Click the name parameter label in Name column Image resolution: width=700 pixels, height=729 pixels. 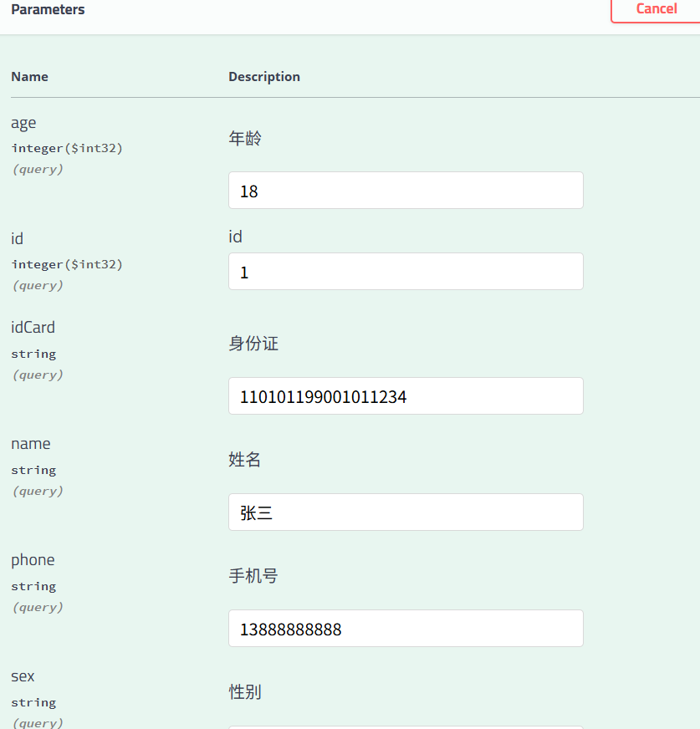point(31,444)
